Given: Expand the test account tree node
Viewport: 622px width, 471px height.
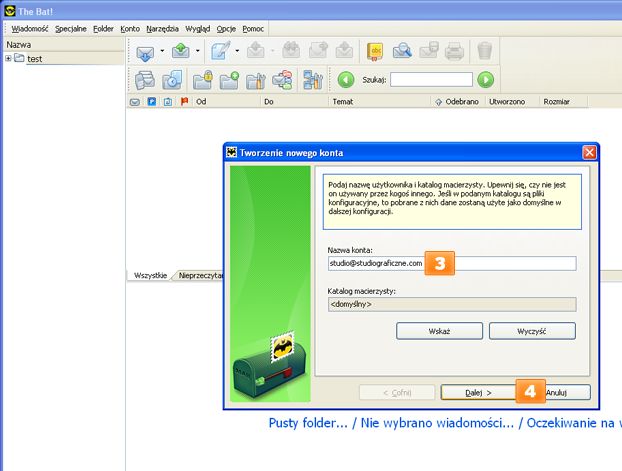Looking at the screenshot, I should [x=8, y=58].
